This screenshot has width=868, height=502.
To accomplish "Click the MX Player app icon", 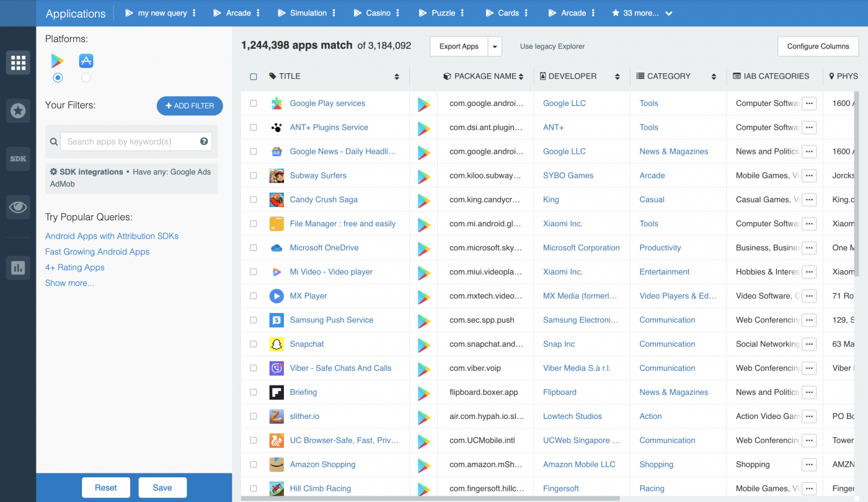I will tap(277, 296).
